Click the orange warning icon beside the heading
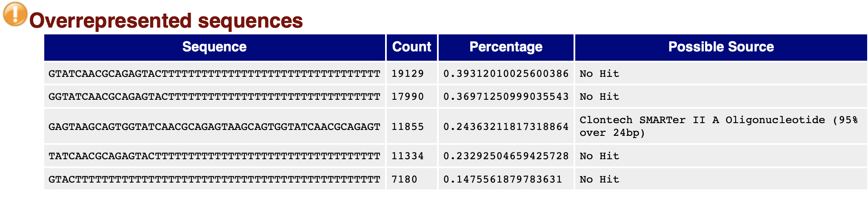 [x=15, y=14]
